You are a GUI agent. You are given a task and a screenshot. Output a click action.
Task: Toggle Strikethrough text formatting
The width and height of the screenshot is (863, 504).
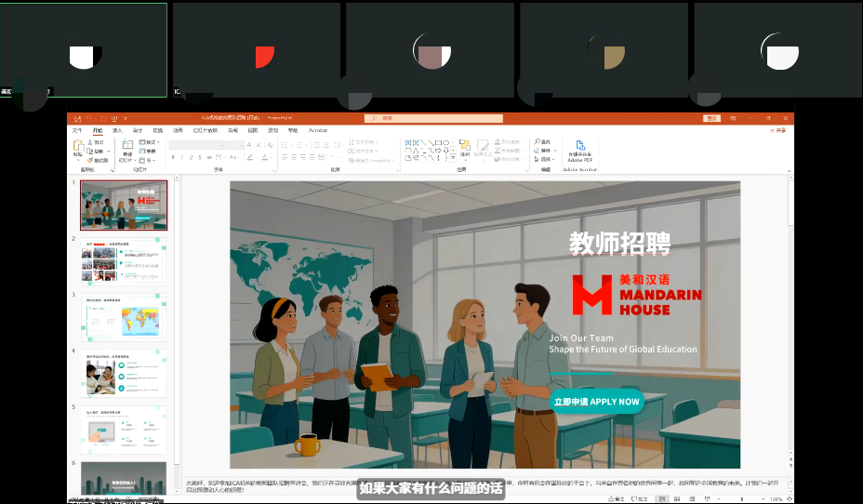(209, 157)
